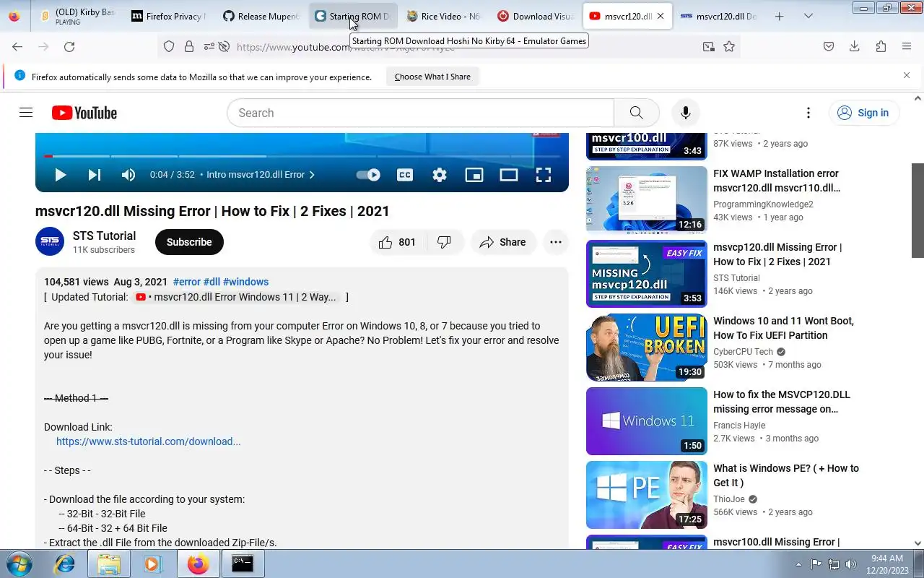Open the #error hashtag
Viewport: 924px width, 578px height.
pyautogui.click(x=186, y=282)
